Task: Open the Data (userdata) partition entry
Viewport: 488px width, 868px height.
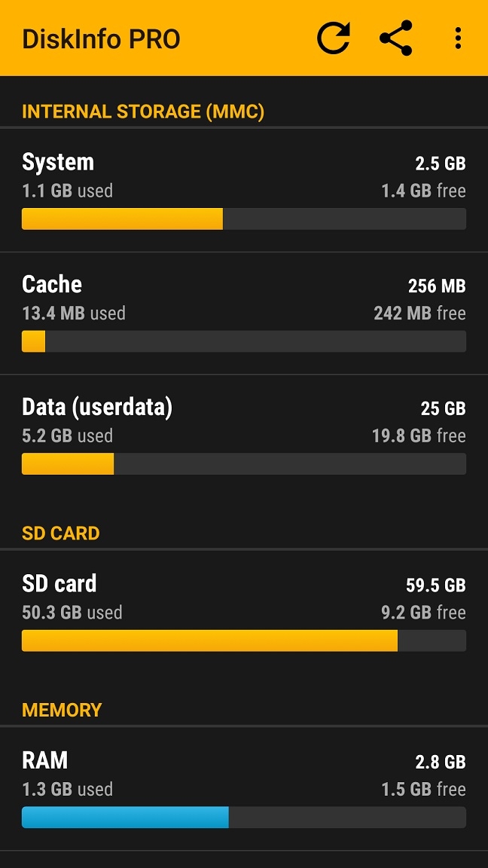Action: click(x=244, y=437)
